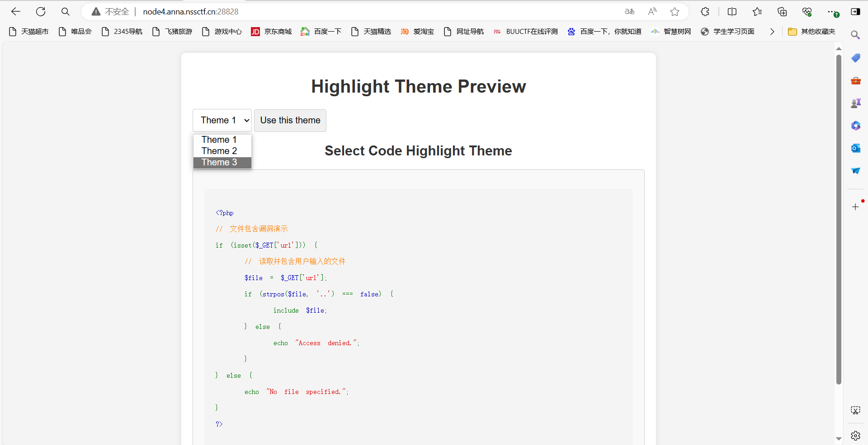Toggle the sidebar panel icon
The image size is (868, 445).
[x=855, y=12]
